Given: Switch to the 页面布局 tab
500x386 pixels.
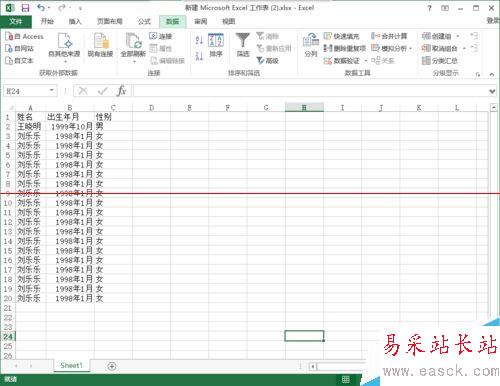Looking at the screenshot, I should pyautogui.click(x=110, y=22).
